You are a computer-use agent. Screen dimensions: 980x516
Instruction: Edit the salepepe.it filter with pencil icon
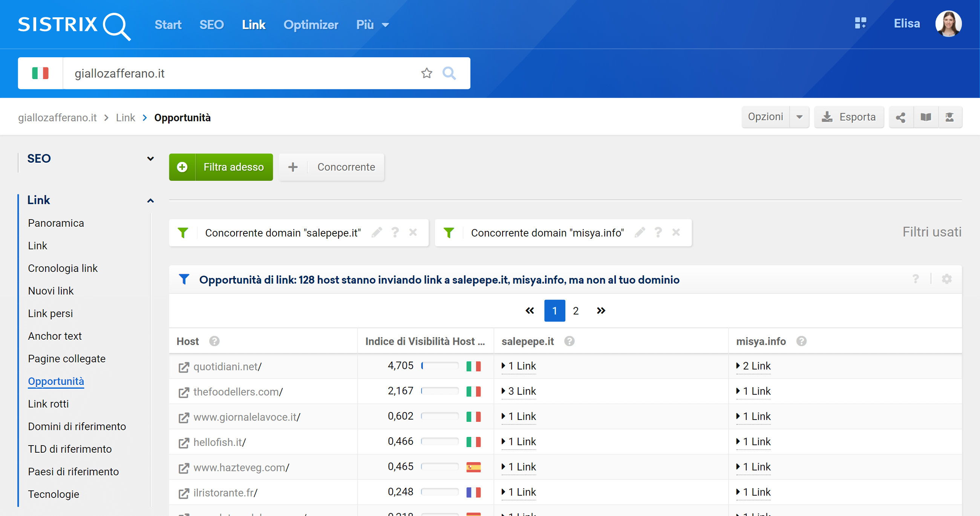coord(377,232)
